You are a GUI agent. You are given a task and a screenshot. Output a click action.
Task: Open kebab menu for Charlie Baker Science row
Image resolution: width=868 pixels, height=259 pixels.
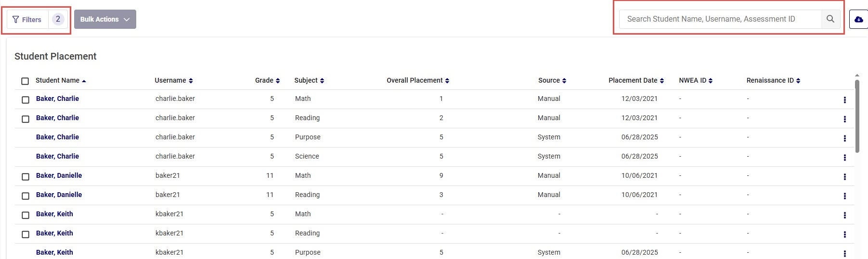tap(844, 158)
